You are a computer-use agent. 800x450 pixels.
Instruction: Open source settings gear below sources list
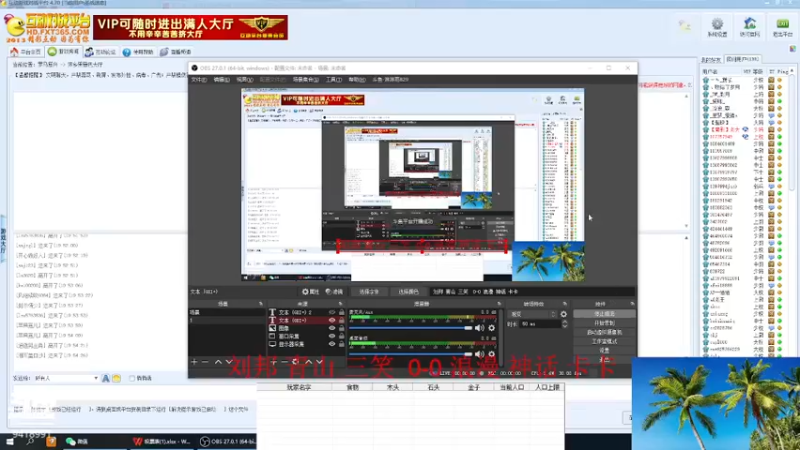pyautogui.click(x=295, y=362)
